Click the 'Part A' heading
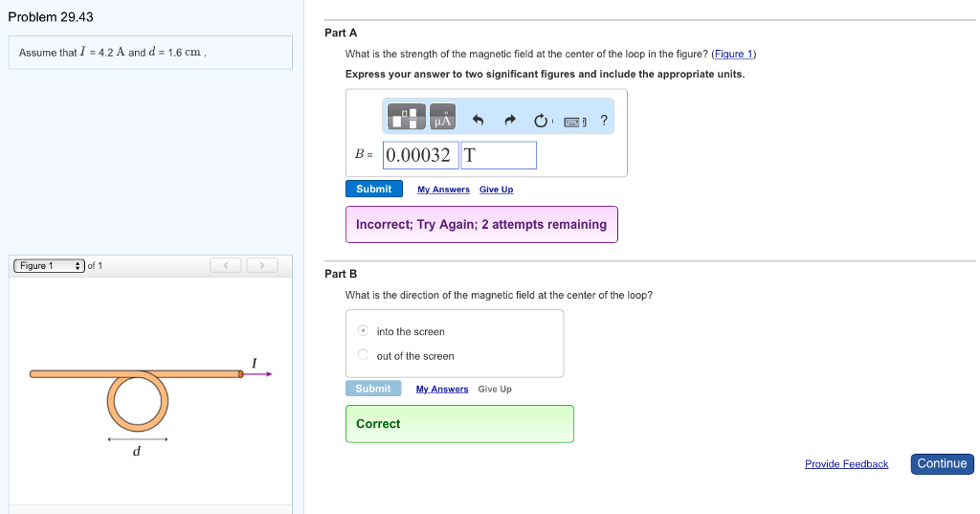Screen dimensions: 980x514 click(341, 34)
